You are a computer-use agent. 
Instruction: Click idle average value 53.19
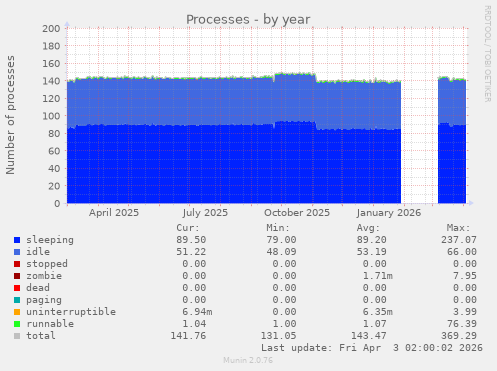pyautogui.click(x=371, y=252)
